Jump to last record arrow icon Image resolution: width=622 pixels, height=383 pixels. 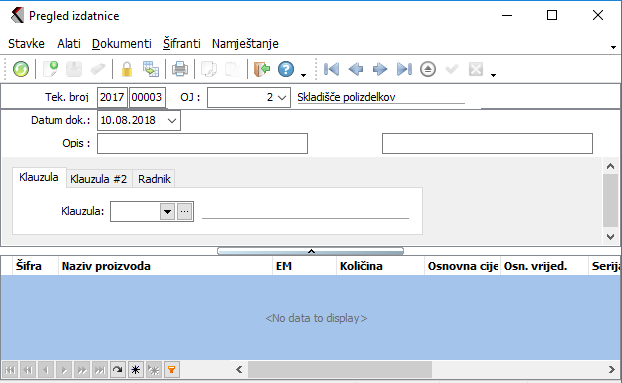pyautogui.click(x=404, y=69)
